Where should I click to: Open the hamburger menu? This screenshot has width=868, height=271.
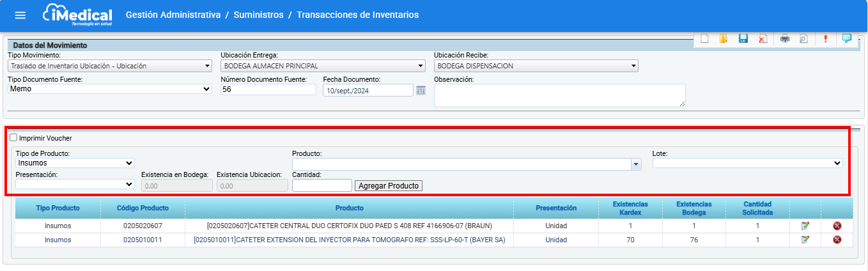pyautogui.click(x=20, y=15)
